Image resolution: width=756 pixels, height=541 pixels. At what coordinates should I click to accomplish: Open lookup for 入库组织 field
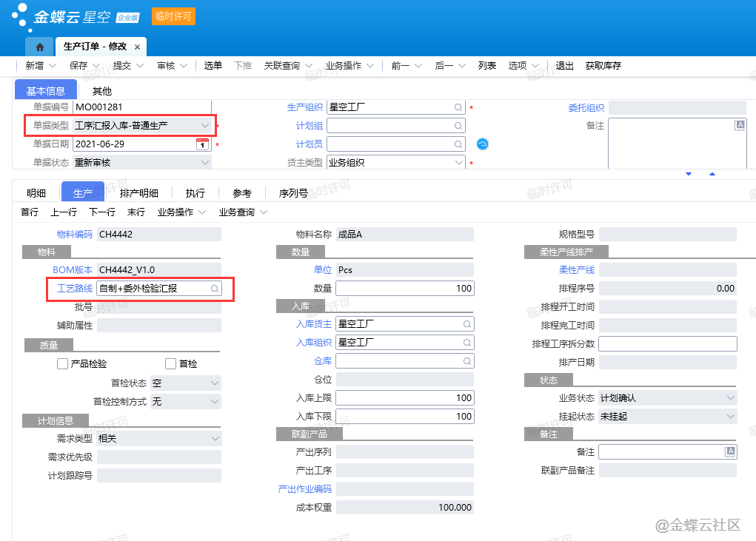tap(466, 343)
